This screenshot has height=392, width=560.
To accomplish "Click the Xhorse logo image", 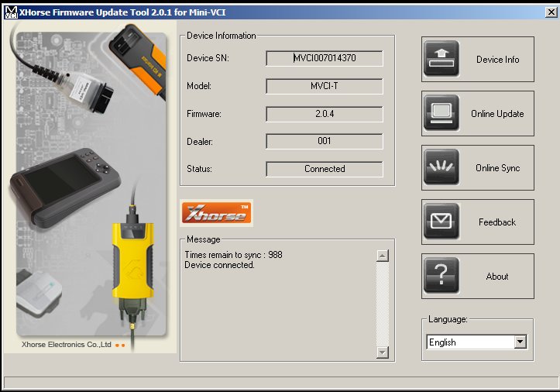I will coord(216,213).
